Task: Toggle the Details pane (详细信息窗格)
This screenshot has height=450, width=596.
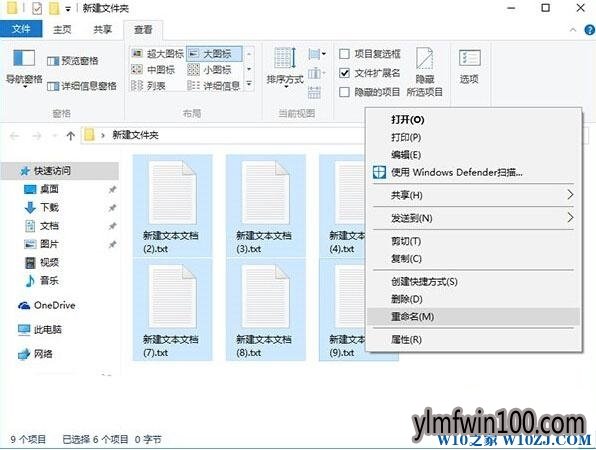Action: 82,86
